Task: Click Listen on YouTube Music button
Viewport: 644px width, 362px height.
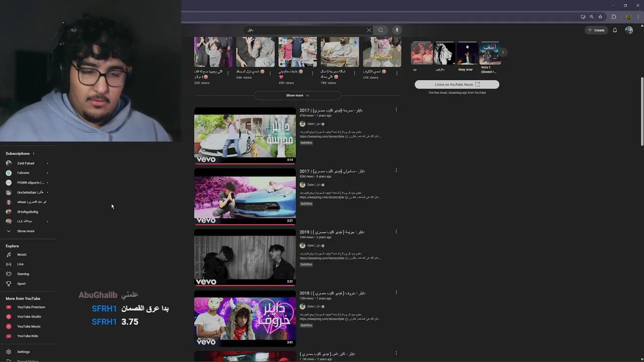Action: (457, 84)
